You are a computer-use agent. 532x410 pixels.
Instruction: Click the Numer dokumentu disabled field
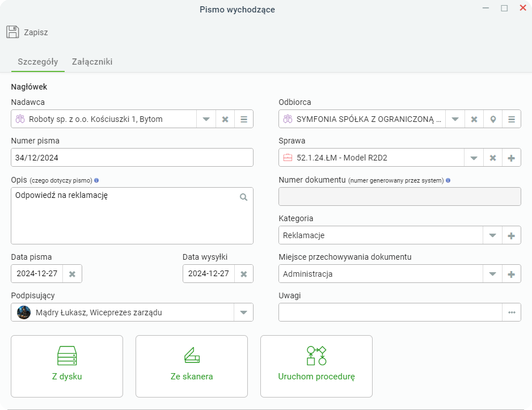pyautogui.click(x=400, y=196)
